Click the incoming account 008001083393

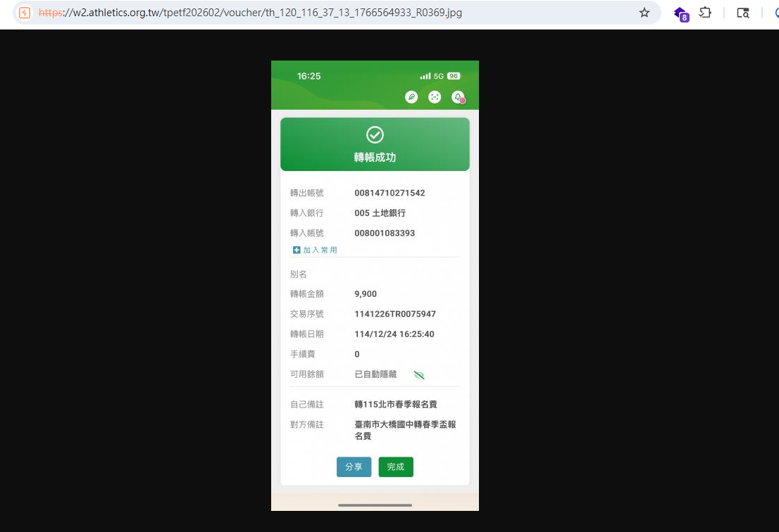click(385, 233)
